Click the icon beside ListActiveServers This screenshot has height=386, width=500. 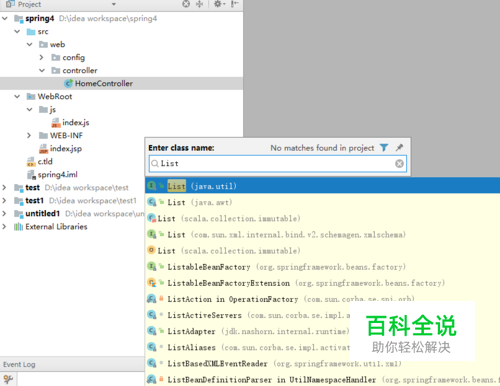pyautogui.click(x=152, y=315)
